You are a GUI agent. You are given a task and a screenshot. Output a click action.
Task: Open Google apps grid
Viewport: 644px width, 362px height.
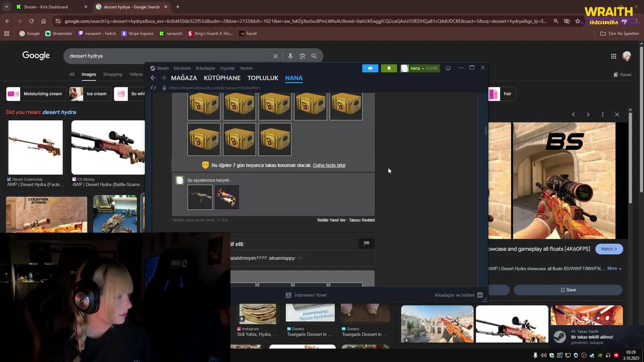613,56
